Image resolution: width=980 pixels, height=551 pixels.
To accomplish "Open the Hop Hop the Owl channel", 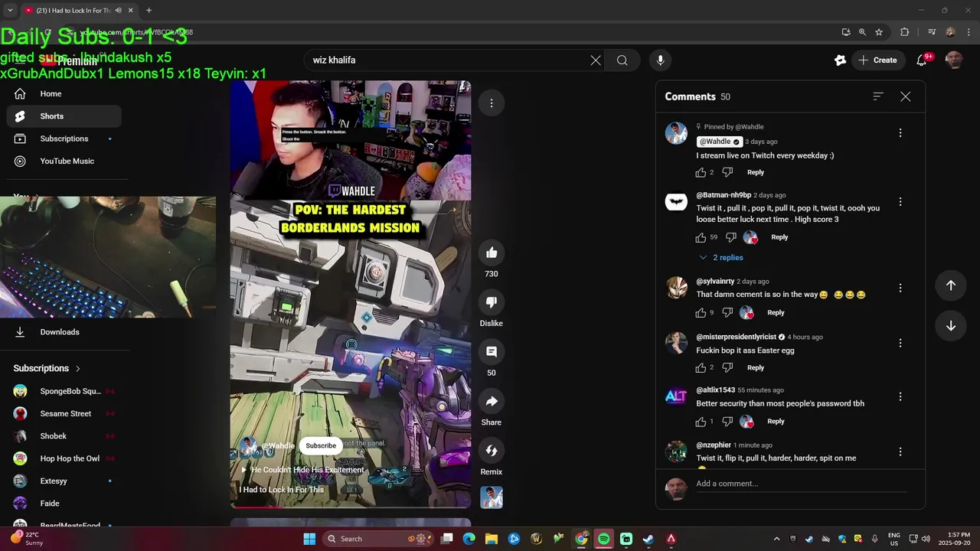I will point(64,458).
